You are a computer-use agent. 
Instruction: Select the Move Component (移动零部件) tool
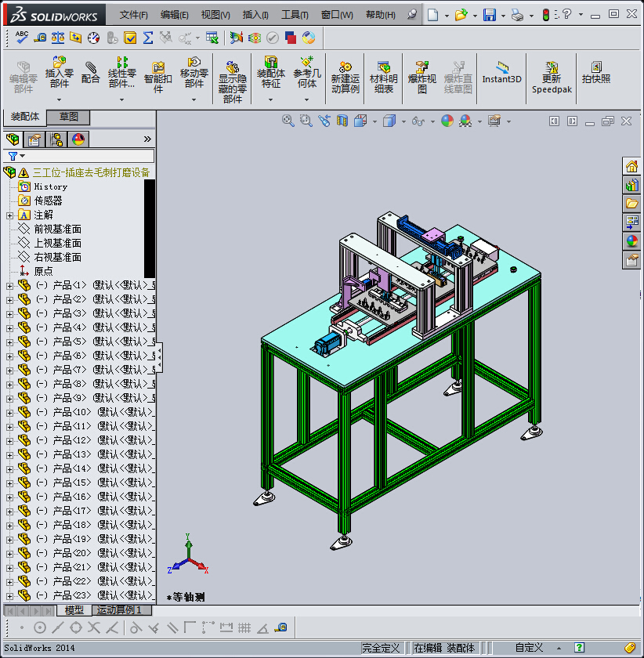click(x=194, y=73)
